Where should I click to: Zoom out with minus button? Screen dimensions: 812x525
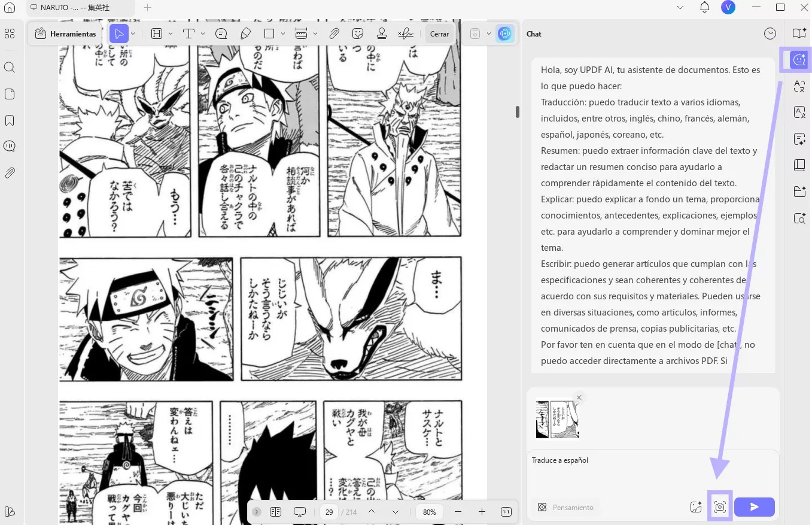[x=458, y=512]
